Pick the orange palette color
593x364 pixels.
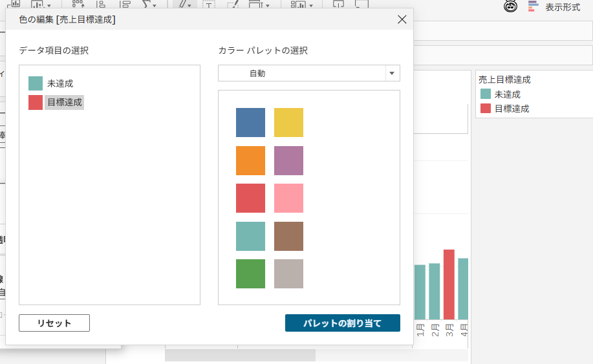pos(250,160)
